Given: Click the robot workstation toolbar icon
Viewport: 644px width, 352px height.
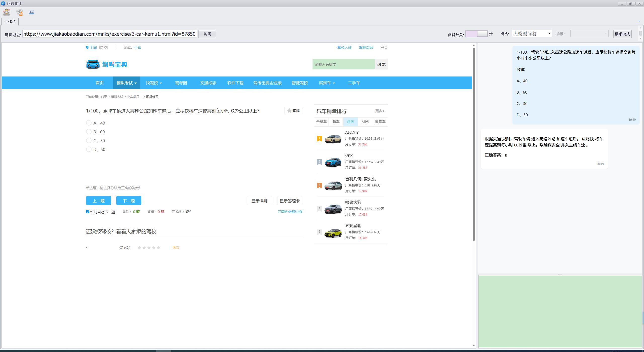Looking at the screenshot, I should [7, 12].
